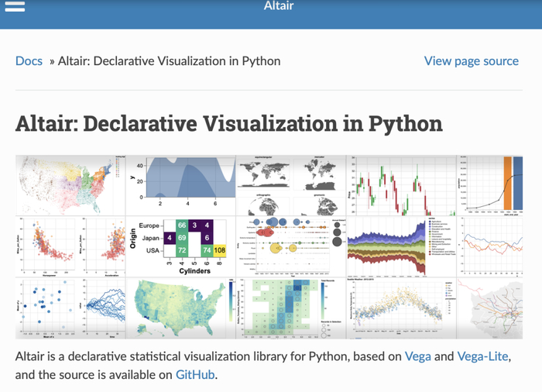Click the main page heading text
The image size is (542, 392).
coord(229,123)
